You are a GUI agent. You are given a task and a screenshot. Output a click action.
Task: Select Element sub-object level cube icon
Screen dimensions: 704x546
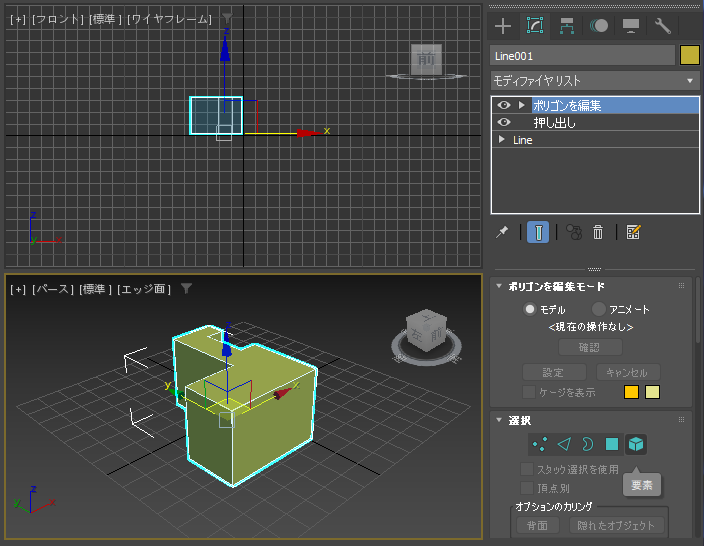(636, 445)
